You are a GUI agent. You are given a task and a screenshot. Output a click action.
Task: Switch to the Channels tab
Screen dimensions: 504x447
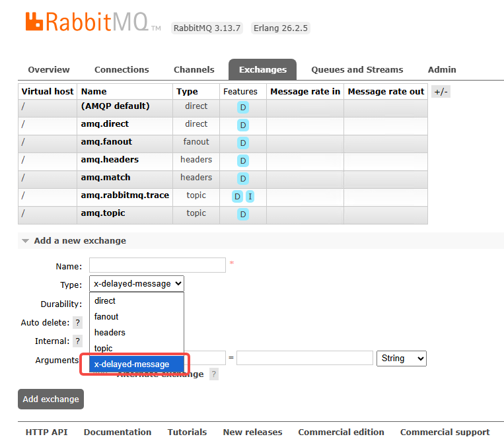pyautogui.click(x=194, y=70)
